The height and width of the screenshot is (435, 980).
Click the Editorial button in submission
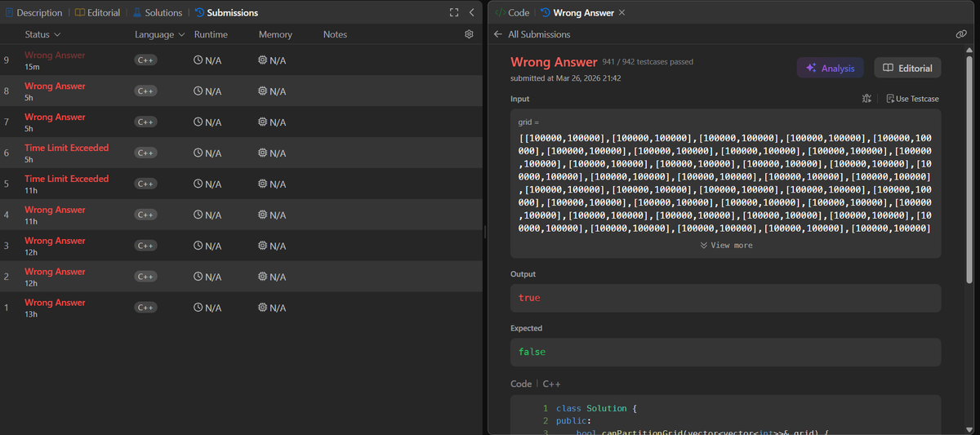907,68
